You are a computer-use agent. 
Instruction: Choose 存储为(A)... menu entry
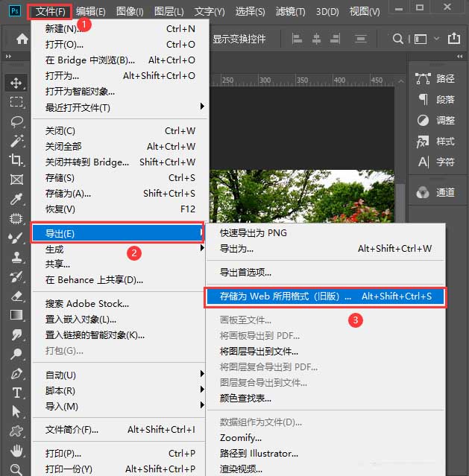coord(120,194)
